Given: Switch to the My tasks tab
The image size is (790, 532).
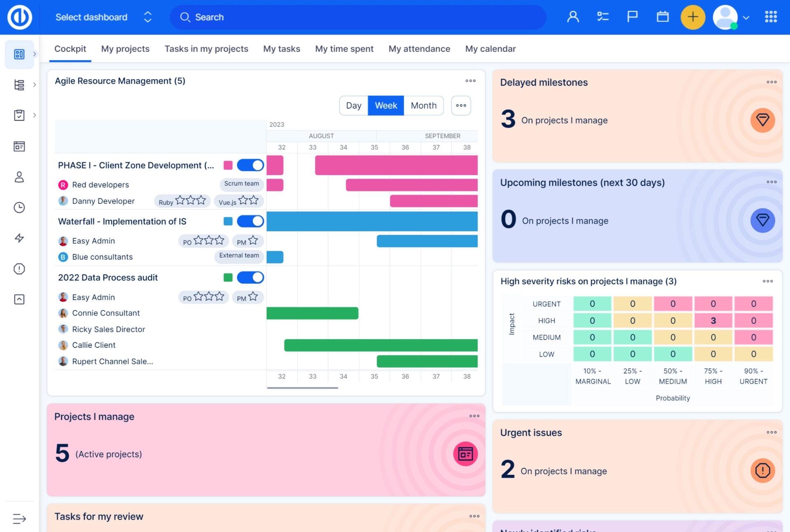Looking at the screenshot, I should pyautogui.click(x=281, y=49).
